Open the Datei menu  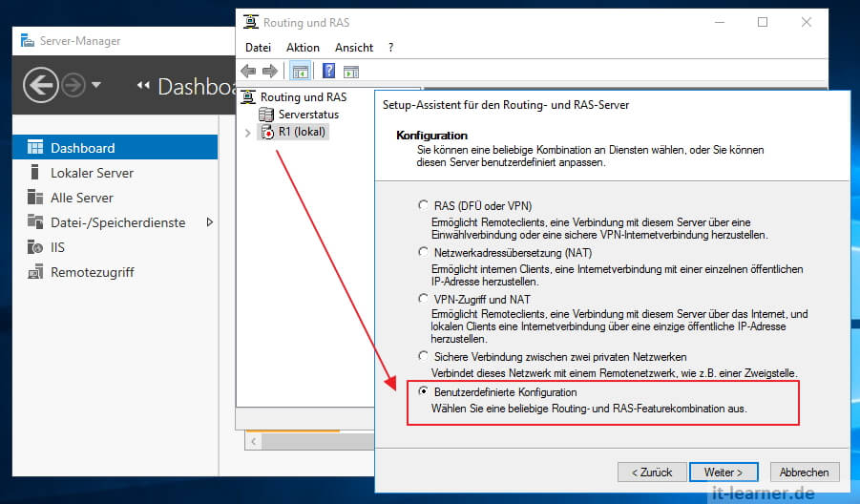point(258,48)
